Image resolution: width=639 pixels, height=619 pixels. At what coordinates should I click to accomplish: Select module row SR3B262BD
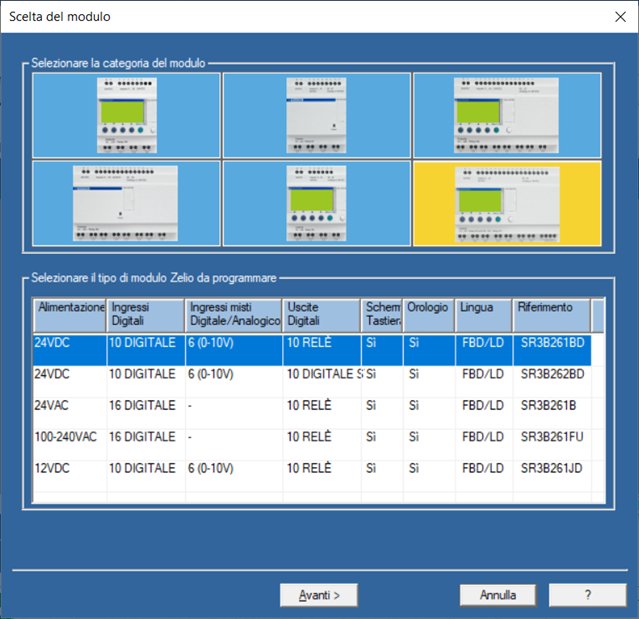[312, 381]
